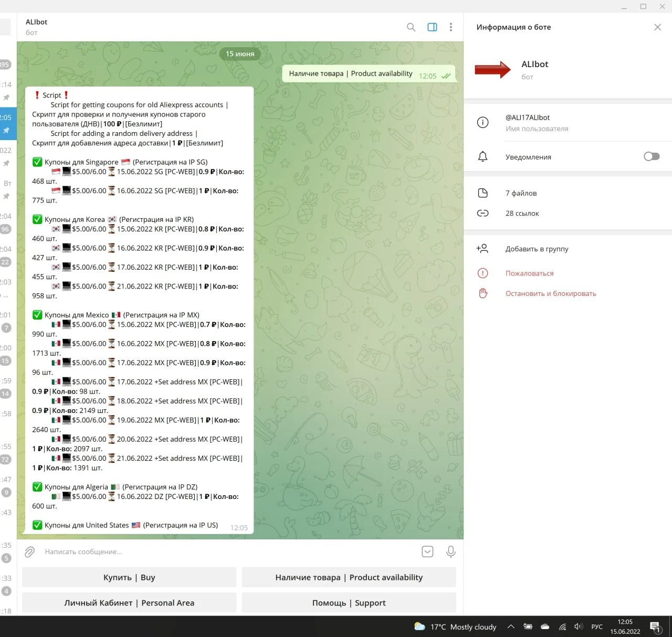
Task: Open the 28 ссылок shared links
Action: click(x=522, y=213)
